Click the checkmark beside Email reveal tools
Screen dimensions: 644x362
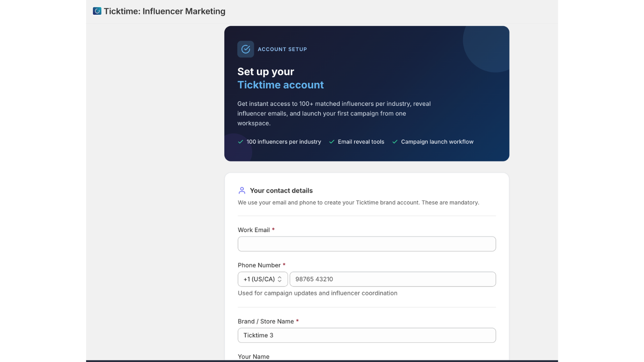pyautogui.click(x=332, y=142)
